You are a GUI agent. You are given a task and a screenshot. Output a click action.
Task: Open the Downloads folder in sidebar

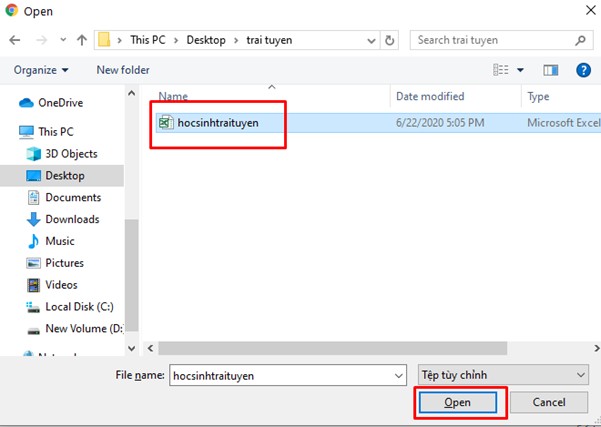coord(72,219)
